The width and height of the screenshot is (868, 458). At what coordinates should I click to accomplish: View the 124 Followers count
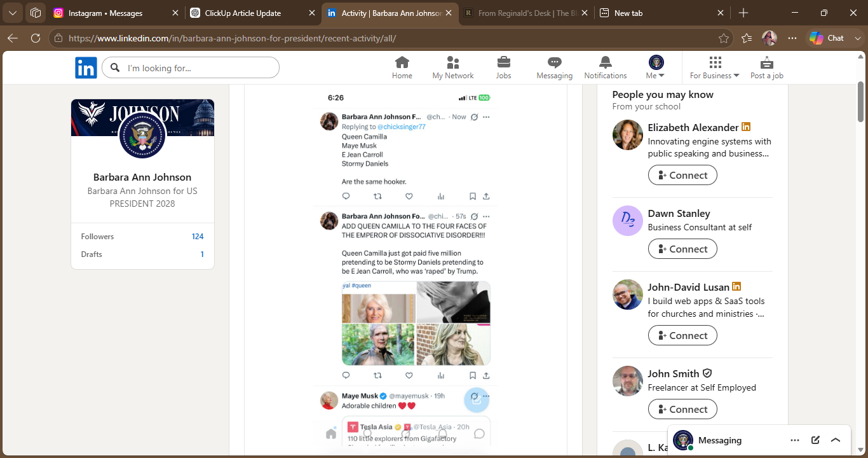coord(198,237)
